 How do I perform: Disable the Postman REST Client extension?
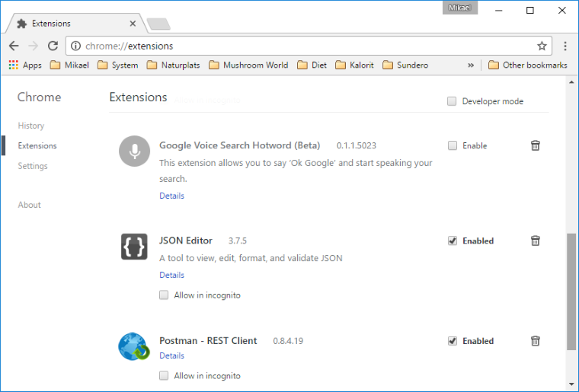(x=453, y=341)
